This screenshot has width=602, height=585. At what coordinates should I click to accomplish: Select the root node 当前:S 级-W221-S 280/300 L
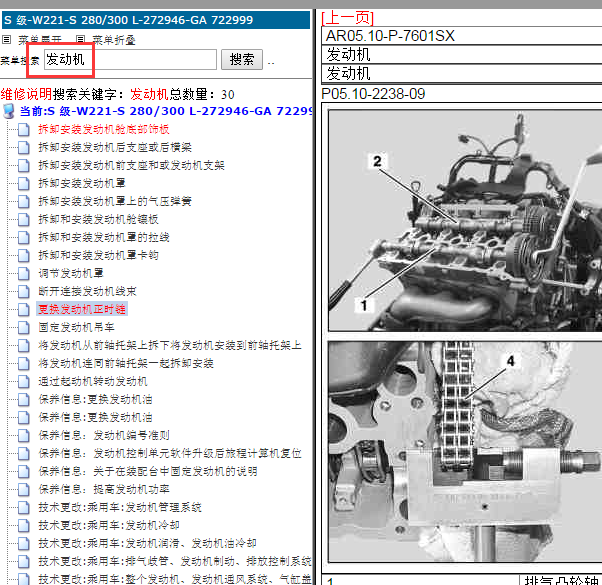click(x=165, y=111)
